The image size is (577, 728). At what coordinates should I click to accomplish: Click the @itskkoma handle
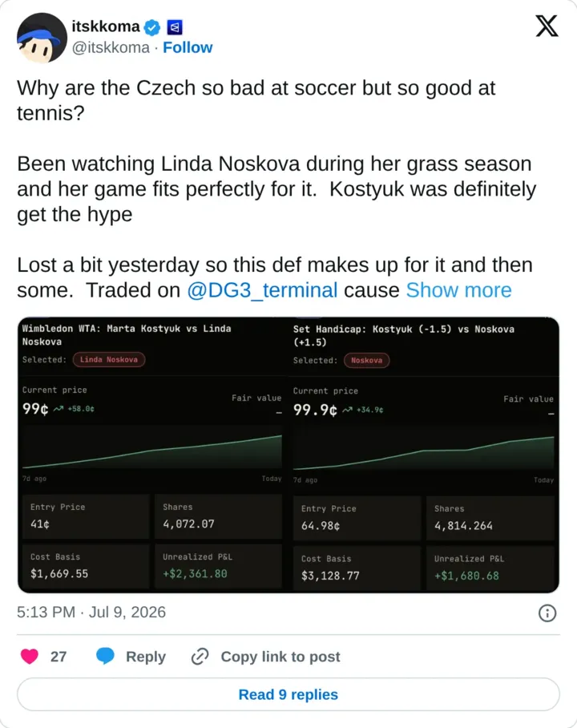tap(111, 47)
